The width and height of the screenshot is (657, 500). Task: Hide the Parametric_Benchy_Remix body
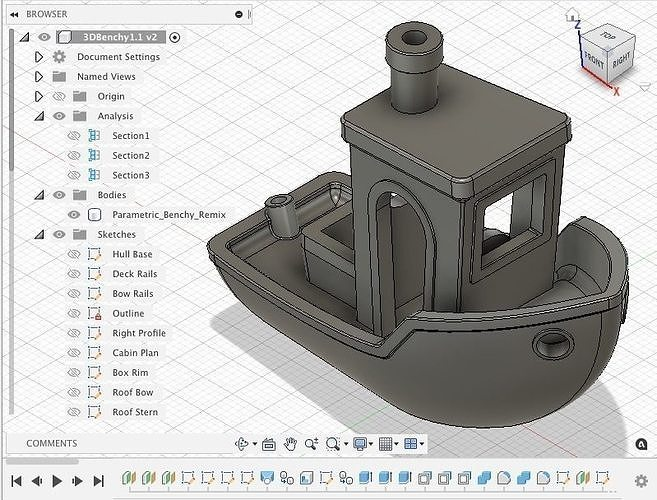pyautogui.click(x=74, y=215)
